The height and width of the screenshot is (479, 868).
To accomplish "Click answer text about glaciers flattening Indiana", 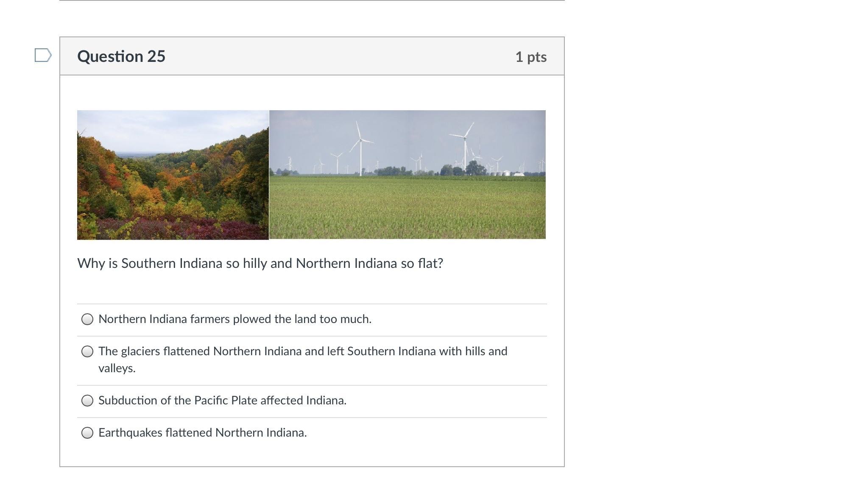I will [303, 359].
